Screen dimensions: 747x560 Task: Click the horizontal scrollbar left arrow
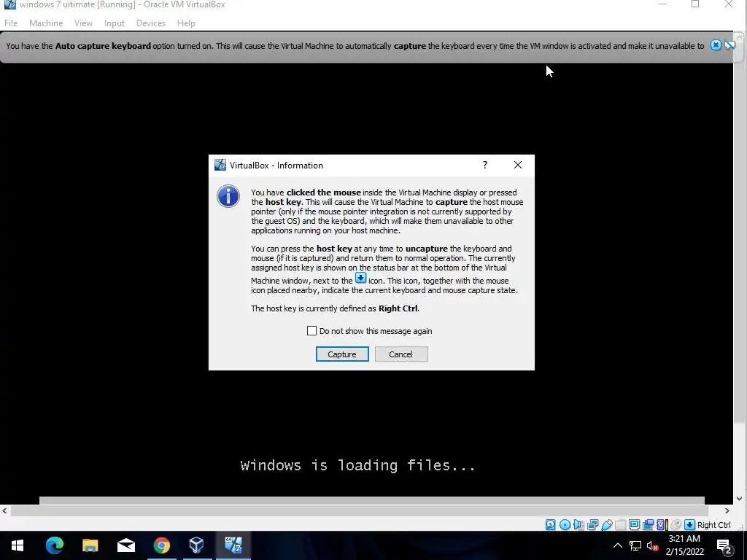4,510
